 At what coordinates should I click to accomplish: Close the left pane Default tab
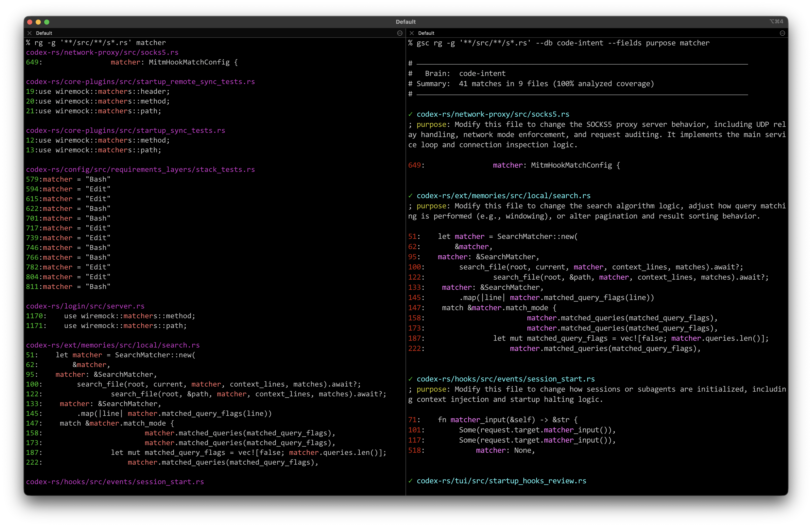(x=30, y=33)
